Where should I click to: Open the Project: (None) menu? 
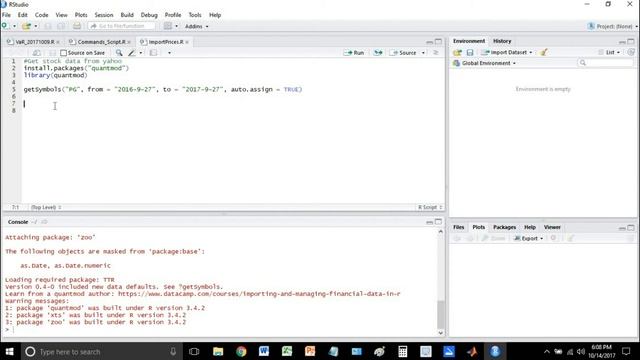(x=612, y=26)
